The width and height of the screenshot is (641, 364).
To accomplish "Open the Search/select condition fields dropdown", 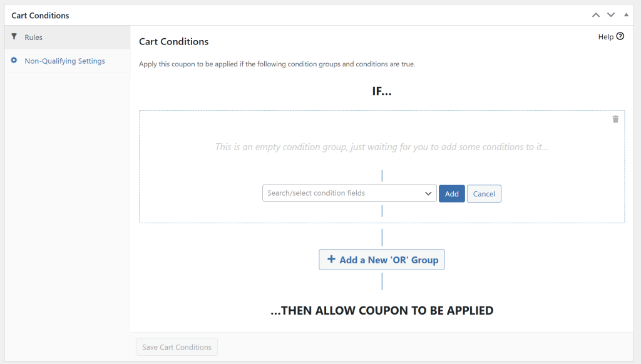I will pos(349,193).
